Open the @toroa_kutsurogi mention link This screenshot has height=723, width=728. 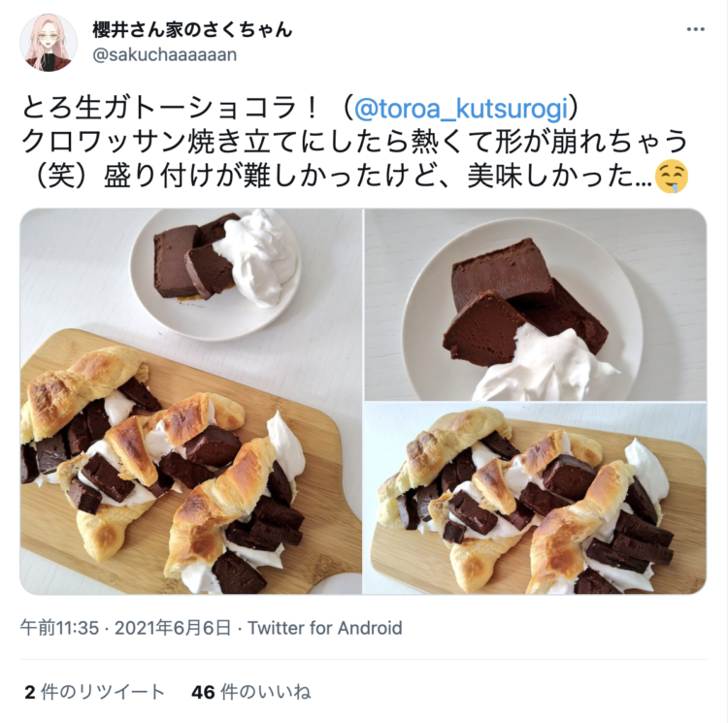pos(461,108)
